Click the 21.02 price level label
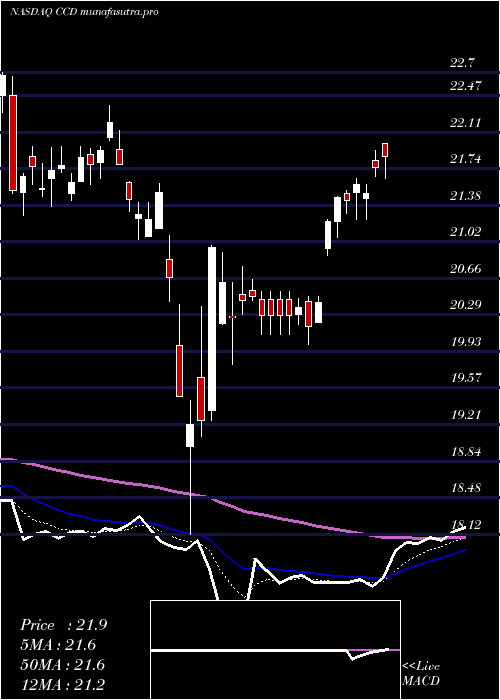 (466, 232)
